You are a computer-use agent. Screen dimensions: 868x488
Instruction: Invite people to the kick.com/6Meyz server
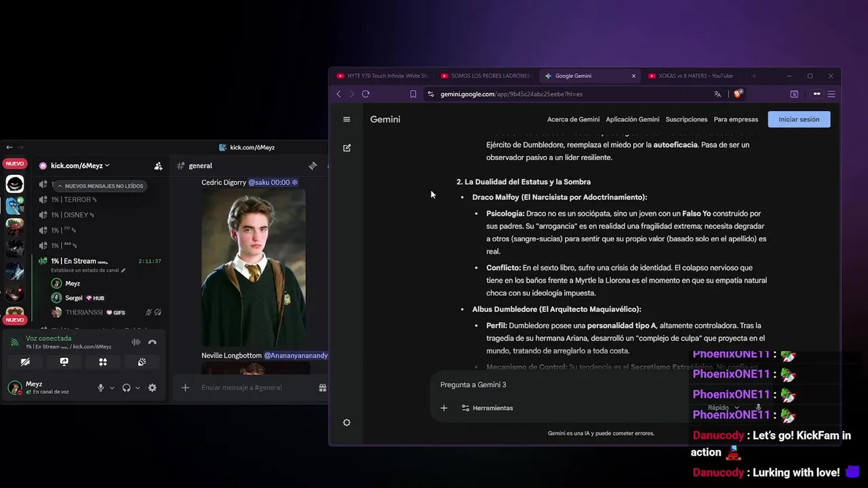[x=158, y=165]
